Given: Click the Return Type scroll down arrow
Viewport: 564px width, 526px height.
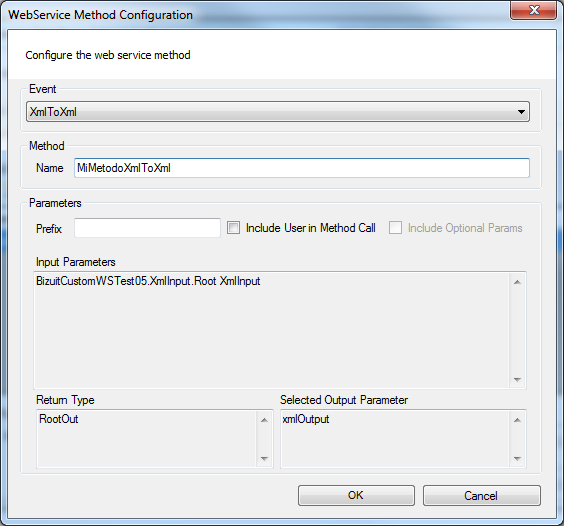Looking at the screenshot, I should (264, 458).
